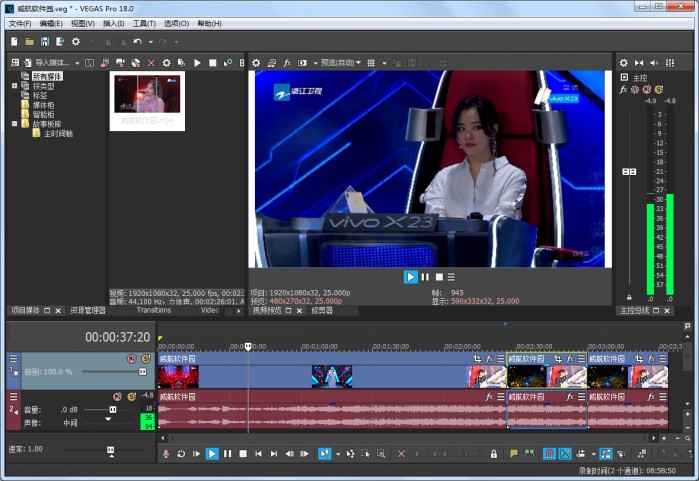Open the video preview settings gear
This screenshot has height=481, width=699.
[x=256, y=63]
